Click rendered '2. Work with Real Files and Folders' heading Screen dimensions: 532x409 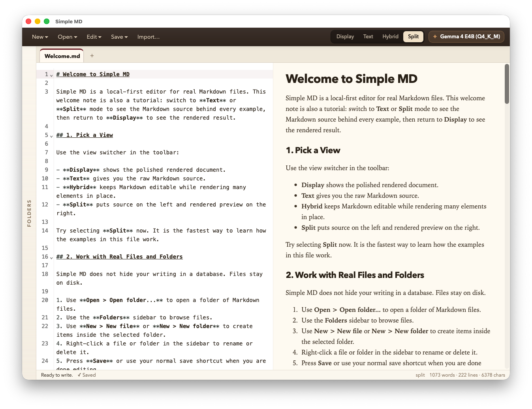(355, 275)
